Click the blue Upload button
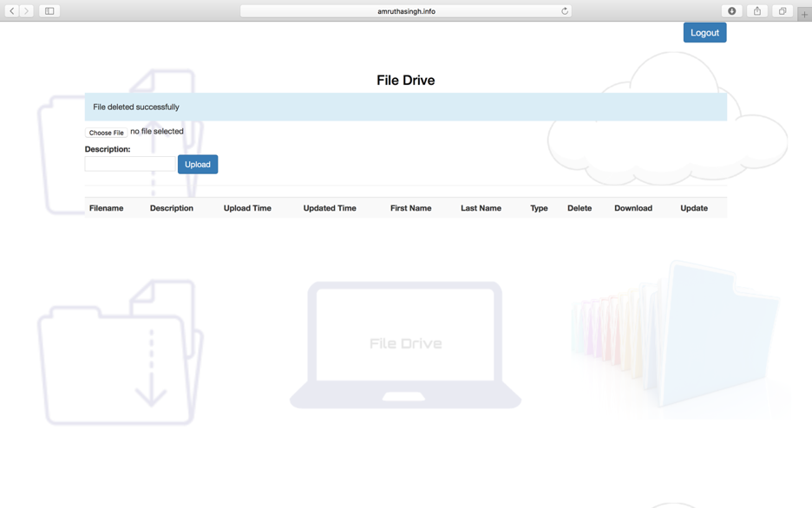Image resolution: width=812 pixels, height=508 pixels. pyautogui.click(x=198, y=165)
